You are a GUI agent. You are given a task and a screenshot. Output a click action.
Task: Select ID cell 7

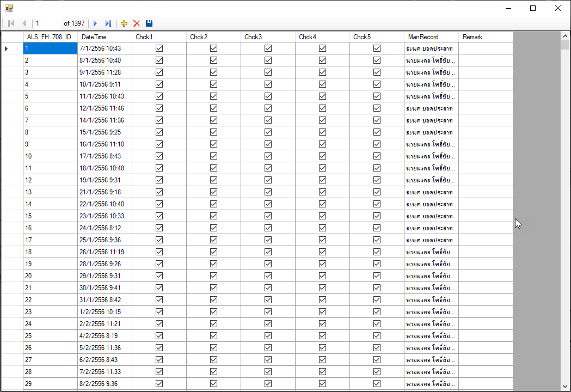pos(50,120)
